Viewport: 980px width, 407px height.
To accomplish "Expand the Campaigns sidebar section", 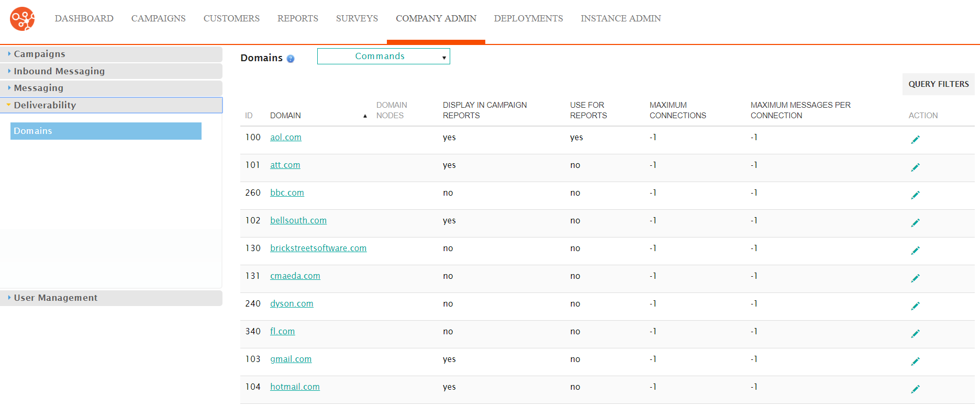I will tap(111, 54).
